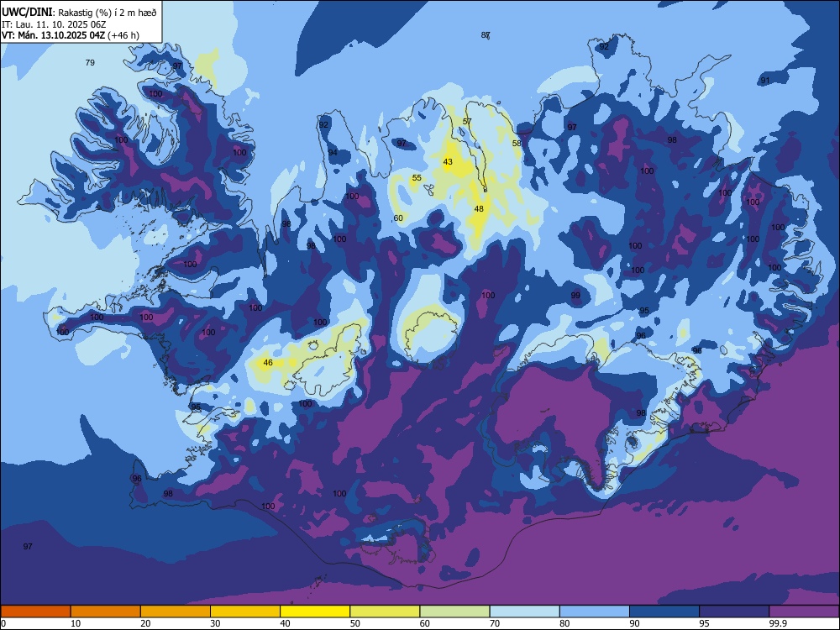Click the pale blue 70–80 legend swatch
This screenshot has height=630, width=840.
[524, 612]
